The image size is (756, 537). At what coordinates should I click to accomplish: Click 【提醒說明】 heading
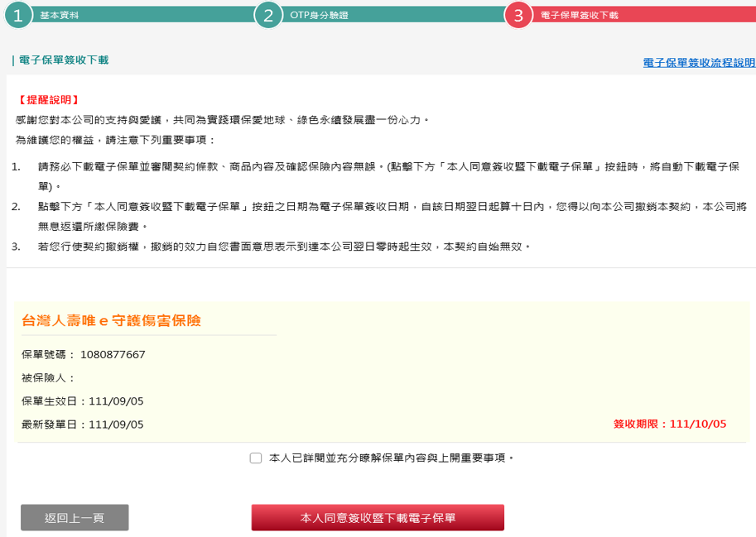coord(48,99)
